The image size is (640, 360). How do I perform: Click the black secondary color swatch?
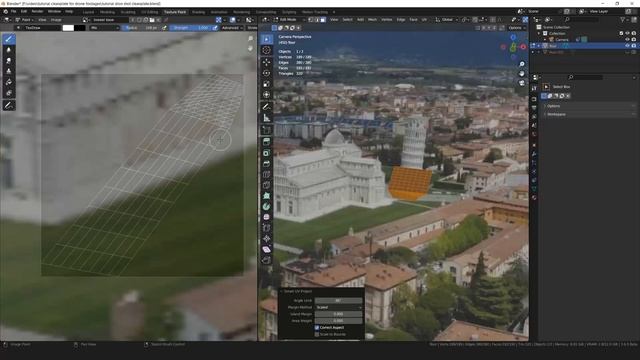[80, 28]
